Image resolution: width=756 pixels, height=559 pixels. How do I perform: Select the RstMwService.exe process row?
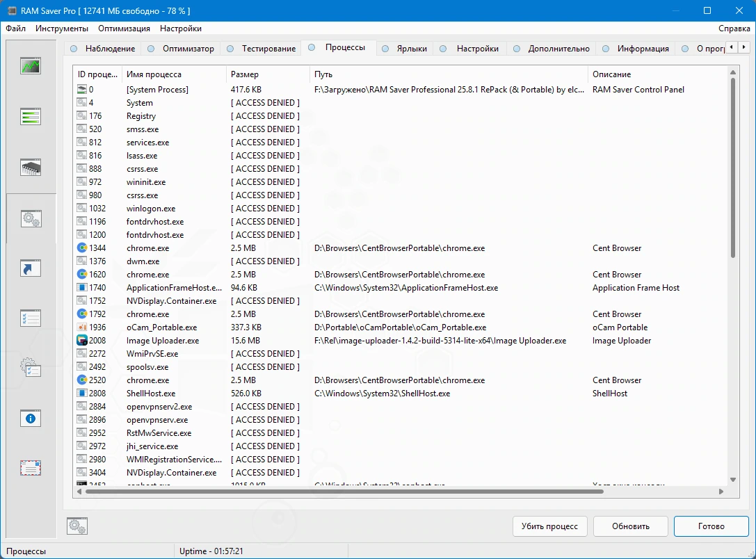[x=400, y=432]
